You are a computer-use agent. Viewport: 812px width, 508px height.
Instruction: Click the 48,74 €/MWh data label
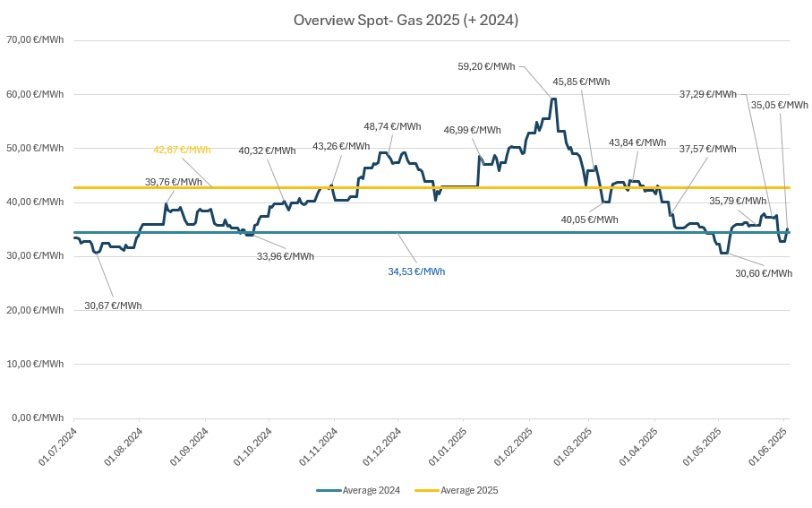coord(392,126)
